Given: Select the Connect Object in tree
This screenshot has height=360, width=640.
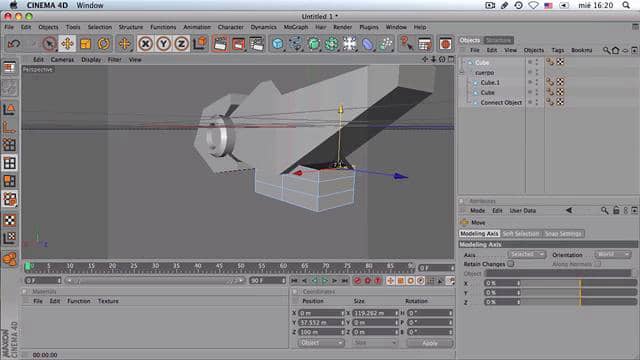Looking at the screenshot, I should tap(501, 102).
